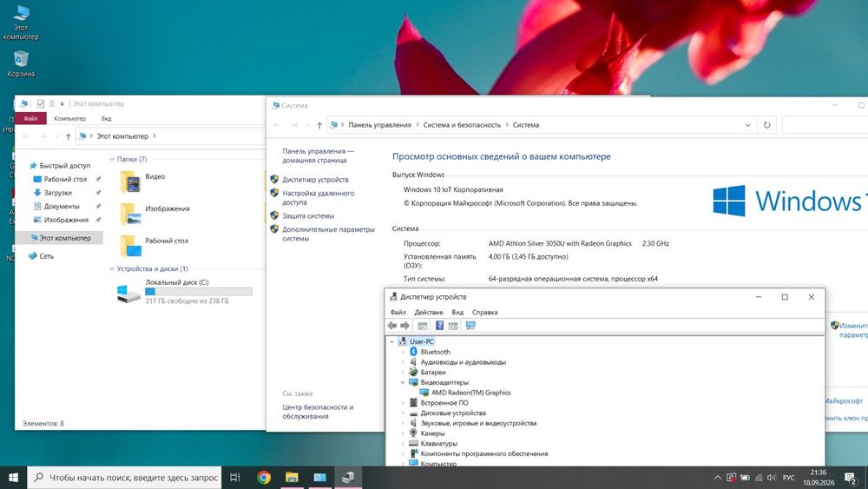The width and height of the screenshot is (868, 489).
Task: Select the Корзина desktop icon
Action: [x=21, y=63]
